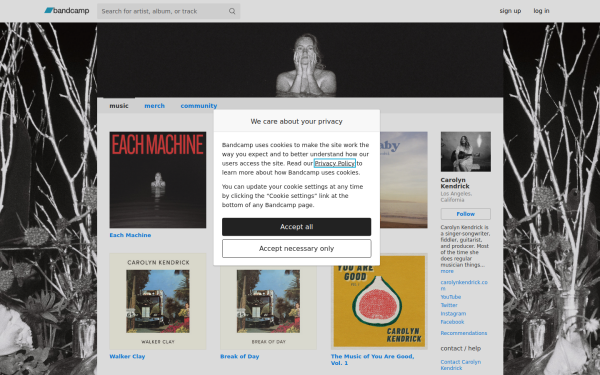Image resolution: width=600 pixels, height=375 pixels.
Task: Open the partly covered beach album cover
Action: pyautogui.click(x=404, y=180)
